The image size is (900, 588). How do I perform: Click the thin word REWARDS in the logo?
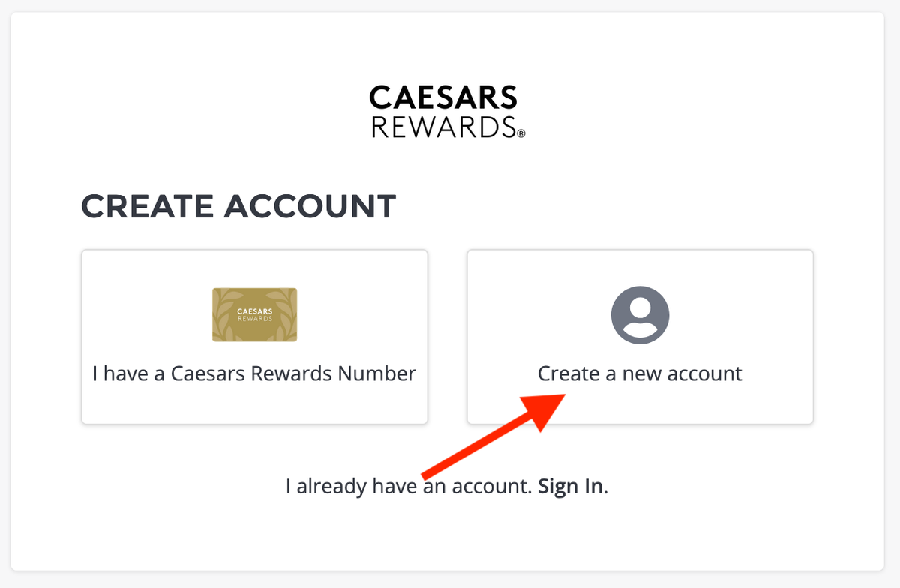[442, 127]
